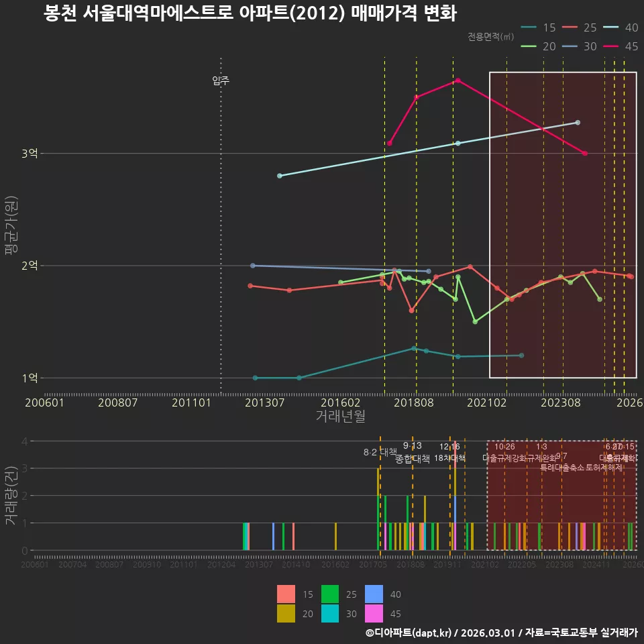Click 201307 on the price chart x-axis
The height and width of the screenshot is (644, 644).
(x=264, y=402)
